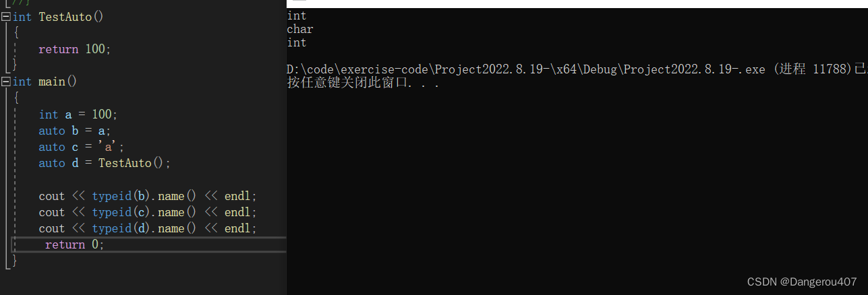Place cursor on the highlighted 'return 0;' line
Screen dimensions: 868x295
74,244
